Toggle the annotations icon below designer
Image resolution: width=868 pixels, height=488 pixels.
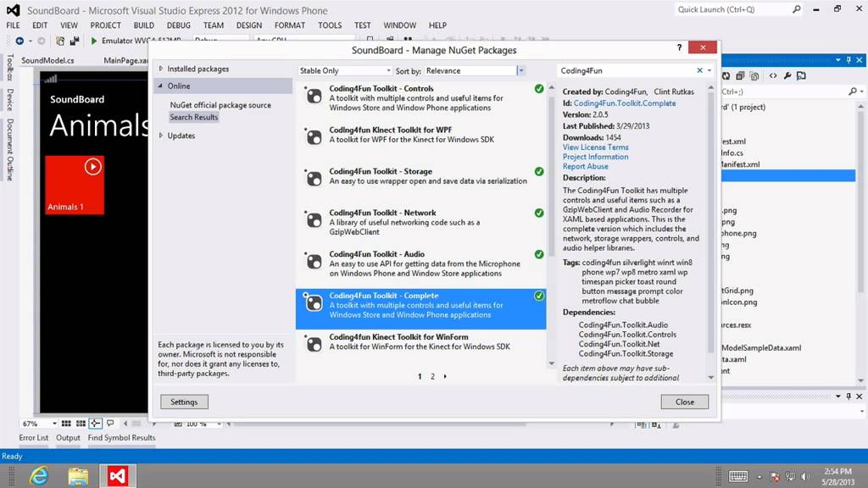[110, 424]
